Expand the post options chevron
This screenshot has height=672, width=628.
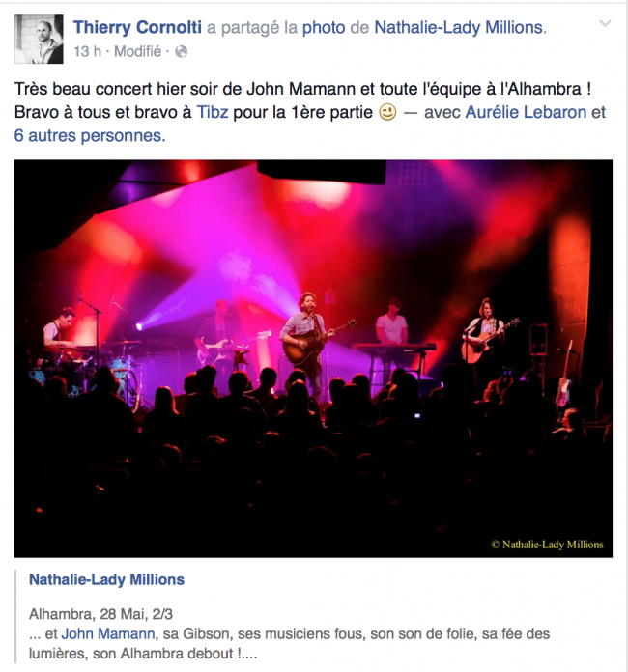605,23
